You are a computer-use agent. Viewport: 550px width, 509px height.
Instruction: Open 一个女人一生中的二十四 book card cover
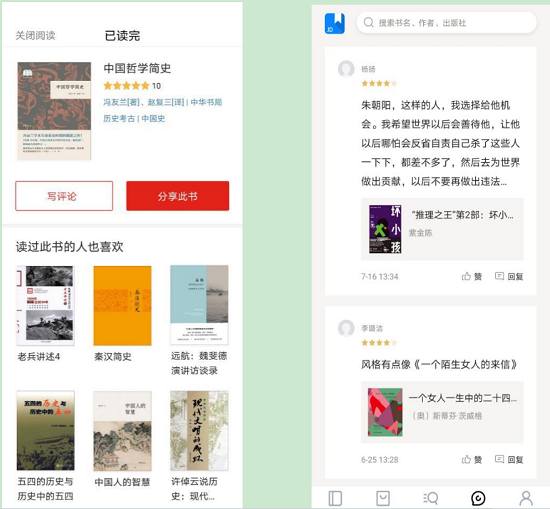pos(385,412)
